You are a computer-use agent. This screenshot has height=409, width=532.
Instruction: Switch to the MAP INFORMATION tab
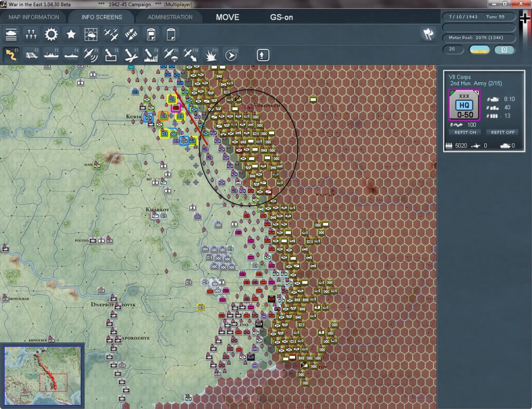tap(34, 17)
